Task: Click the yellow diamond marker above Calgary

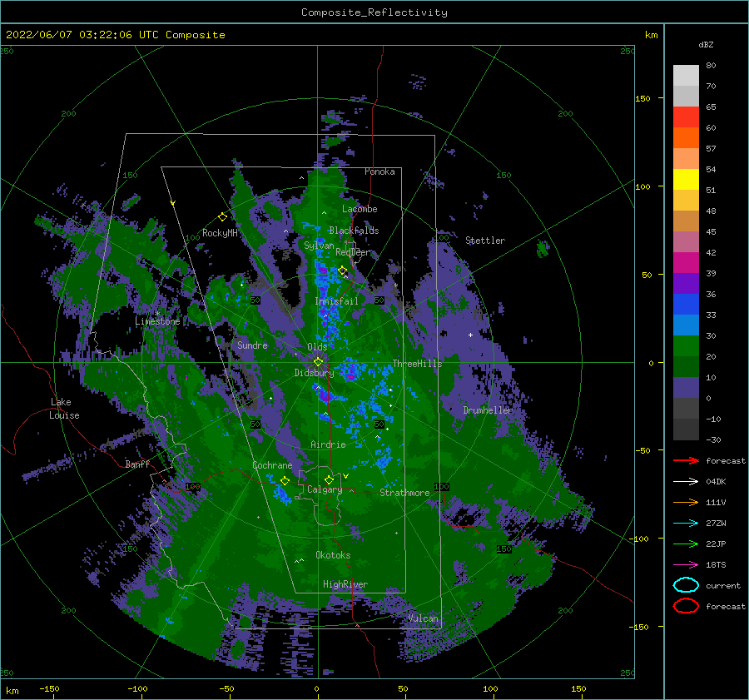Action: coord(329,479)
